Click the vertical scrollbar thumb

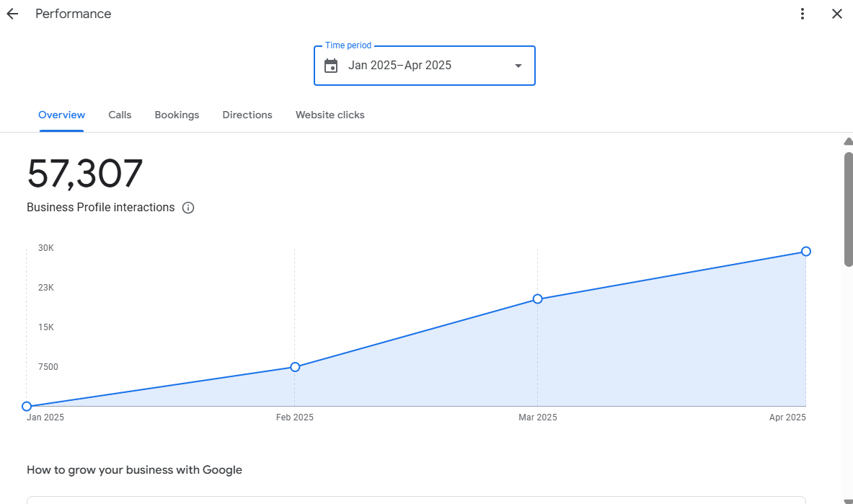tap(848, 210)
